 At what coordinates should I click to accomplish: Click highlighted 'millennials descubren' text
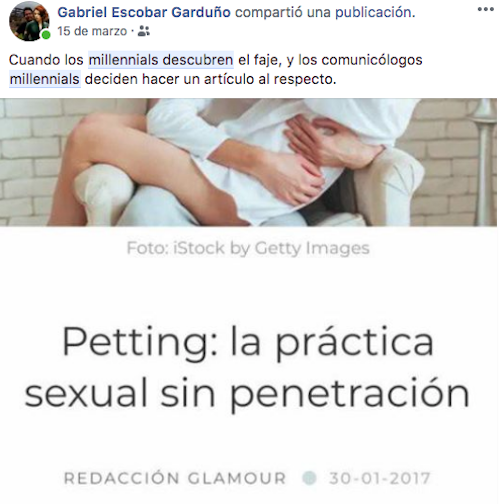(x=161, y=60)
